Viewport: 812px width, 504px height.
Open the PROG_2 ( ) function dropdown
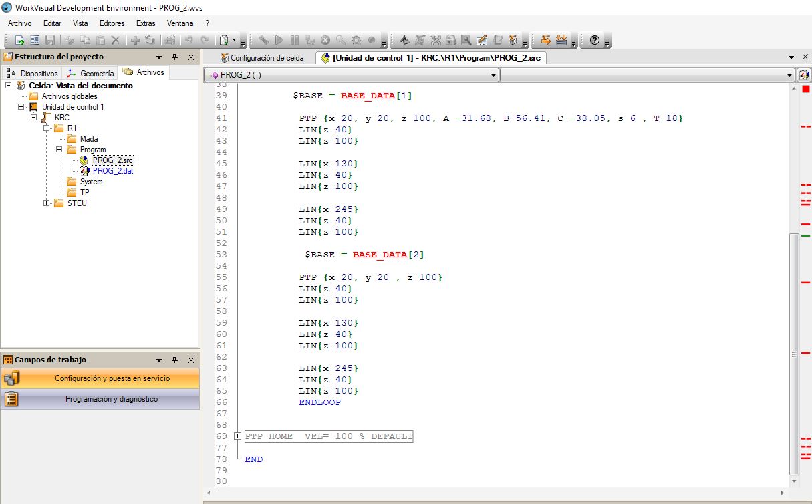point(494,75)
